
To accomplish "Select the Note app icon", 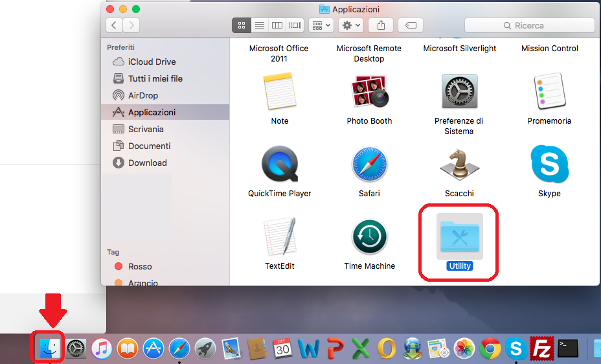I will (280, 91).
